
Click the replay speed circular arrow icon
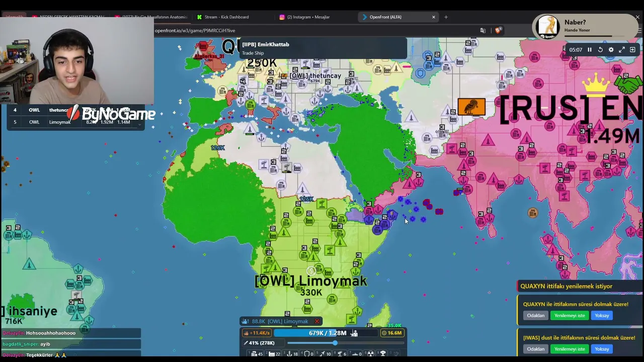600,50
